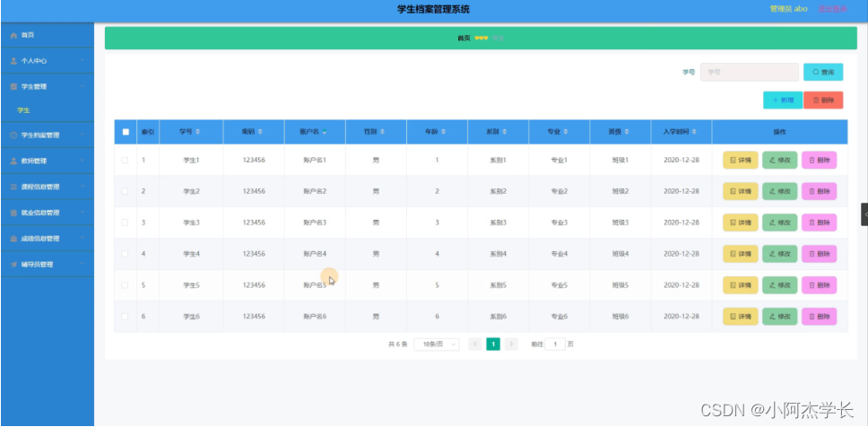
Task: Check the checkbox for row 学生6
Action: (126, 317)
